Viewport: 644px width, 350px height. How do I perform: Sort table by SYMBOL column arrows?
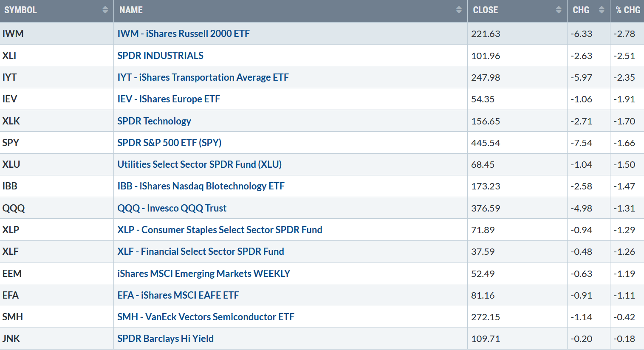coord(105,10)
